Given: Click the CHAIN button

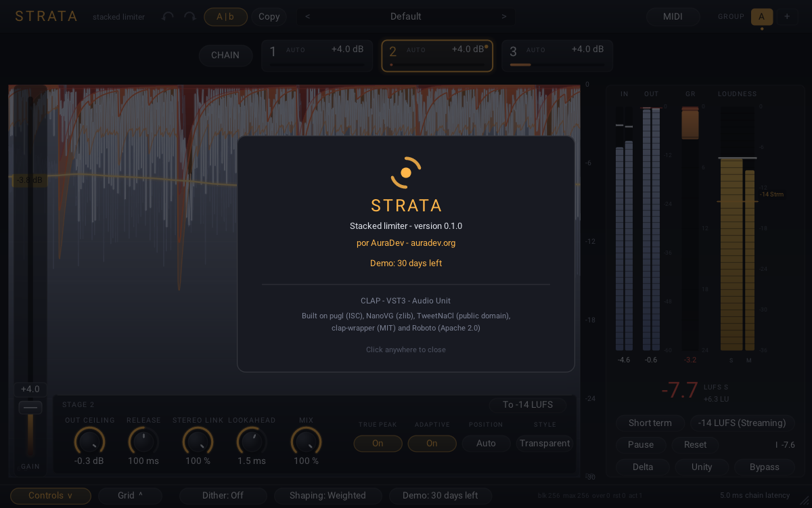Looking at the screenshot, I should pyautogui.click(x=225, y=55).
